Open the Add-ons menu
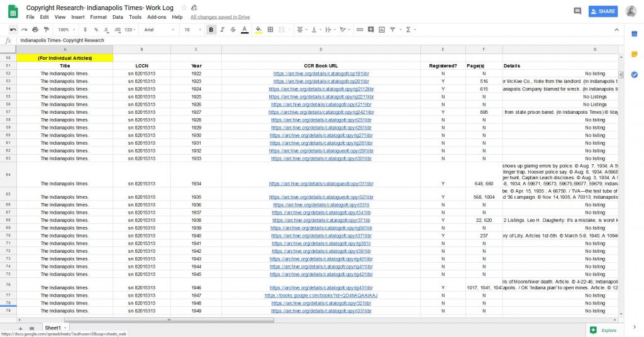Viewport: 644px width, 337px height. coord(157,17)
